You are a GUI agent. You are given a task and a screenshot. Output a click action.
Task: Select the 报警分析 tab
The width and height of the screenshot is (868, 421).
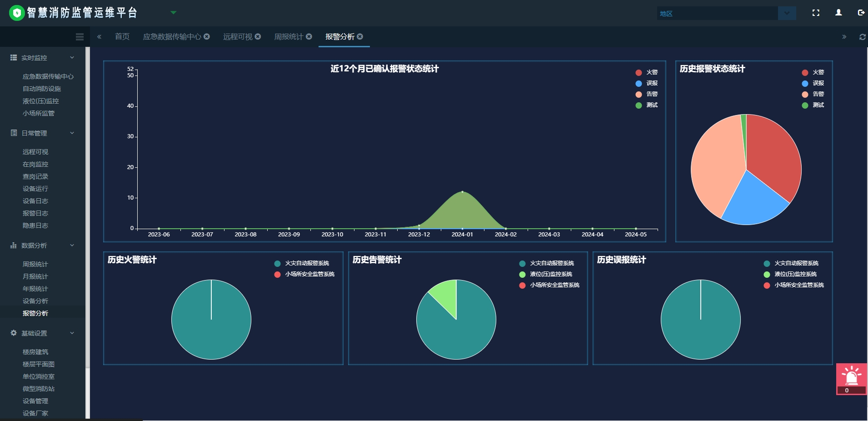[x=340, y=36]
